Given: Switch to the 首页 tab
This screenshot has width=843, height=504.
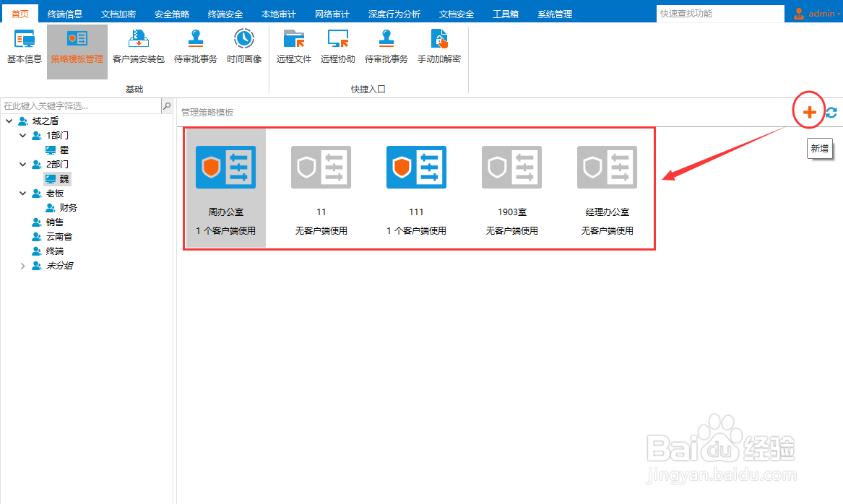Looking at the screenshot, I should click(x=20, y=14).
